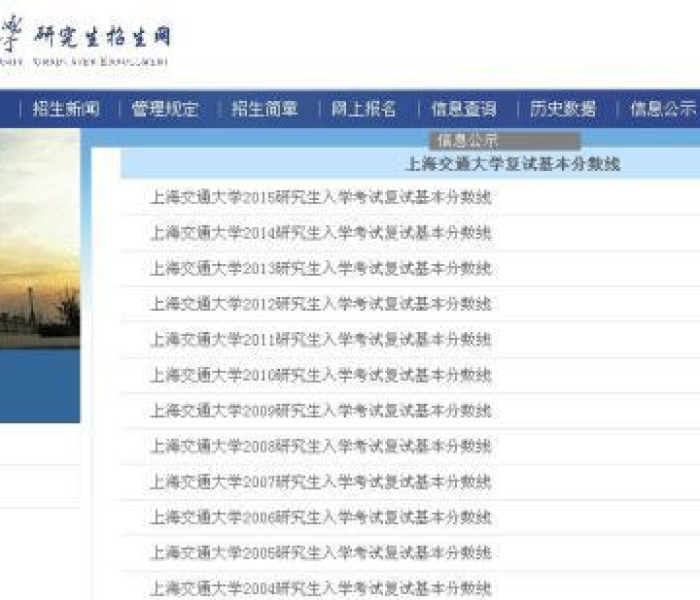This screenshot has width=700, height=600.
Task: Open the 管理规定 menu item
Action: 165,109
